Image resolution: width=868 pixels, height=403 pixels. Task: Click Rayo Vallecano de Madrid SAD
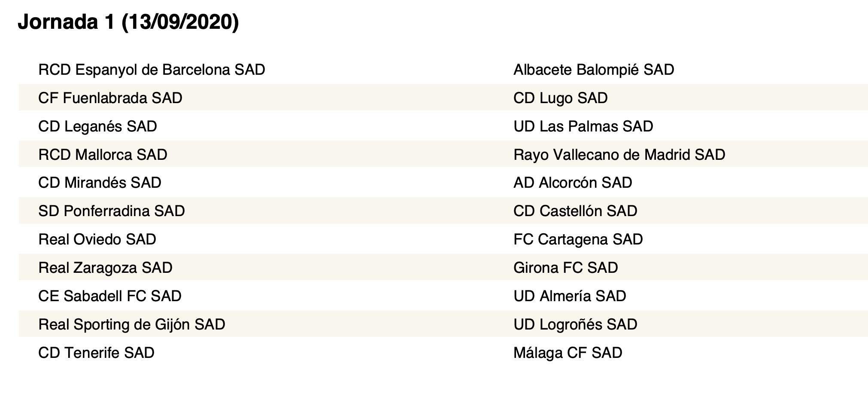619,155
